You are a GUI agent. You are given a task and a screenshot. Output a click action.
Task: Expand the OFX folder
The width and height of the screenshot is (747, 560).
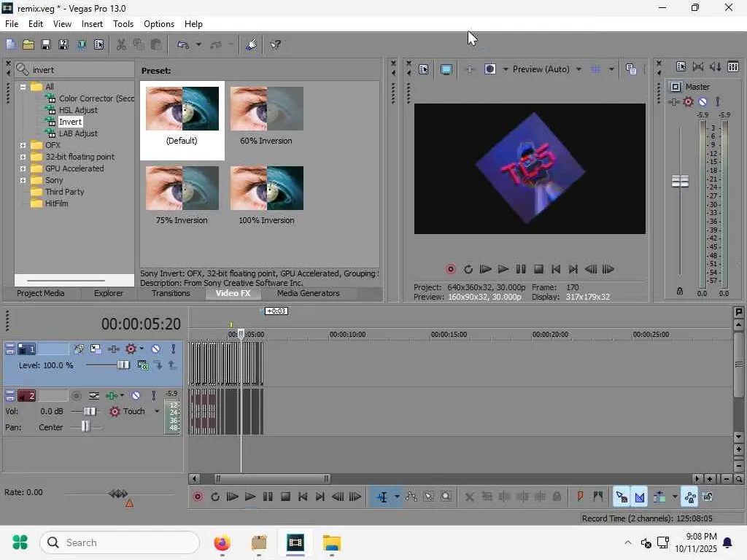point(23,145)
